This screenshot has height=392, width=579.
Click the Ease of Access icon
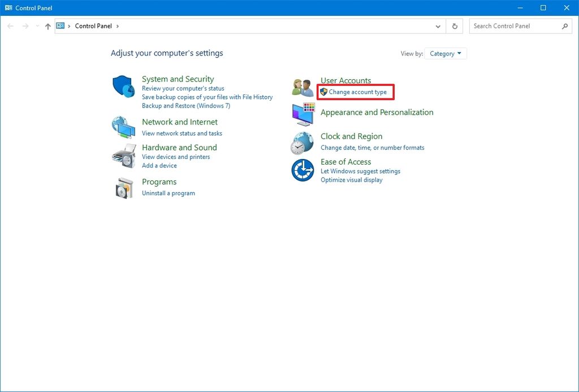coord(302,169)
